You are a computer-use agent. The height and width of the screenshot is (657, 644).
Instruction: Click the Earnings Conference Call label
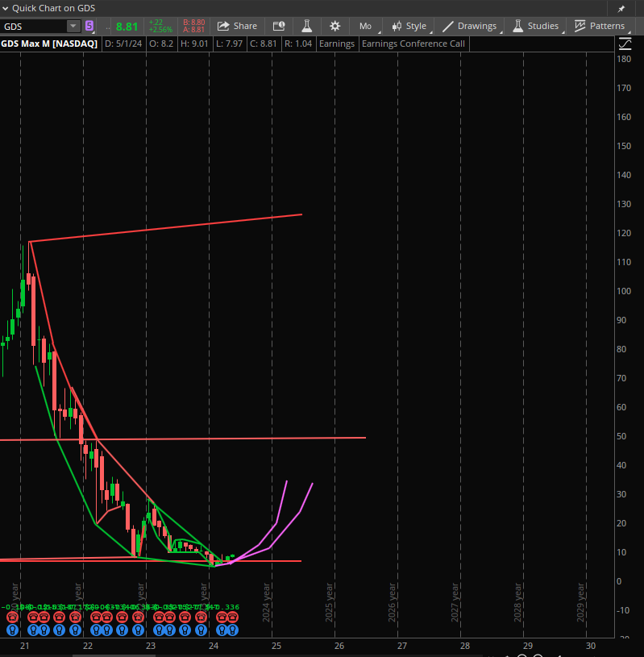tap(413, 44)
